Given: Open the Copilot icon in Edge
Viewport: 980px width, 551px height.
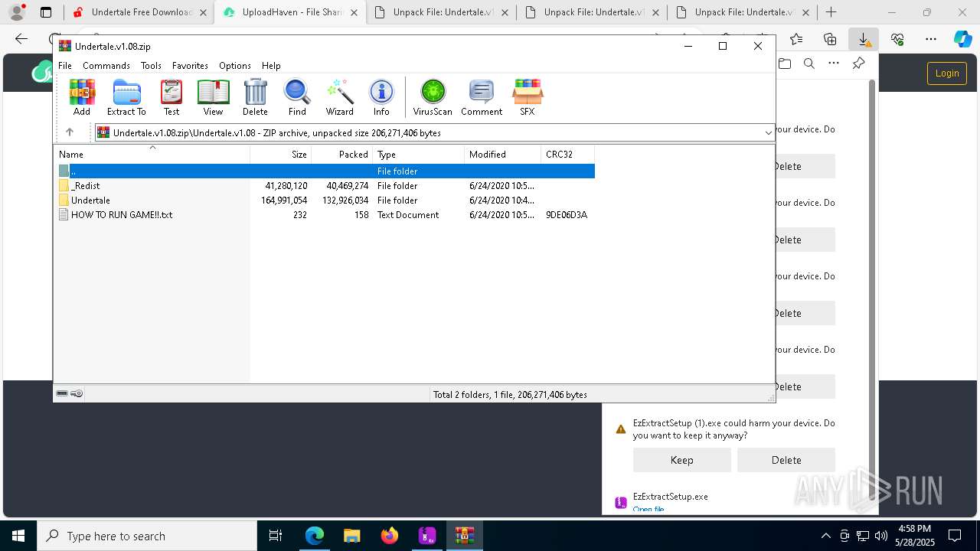Looking at the screenshot, I should (963, 39).
